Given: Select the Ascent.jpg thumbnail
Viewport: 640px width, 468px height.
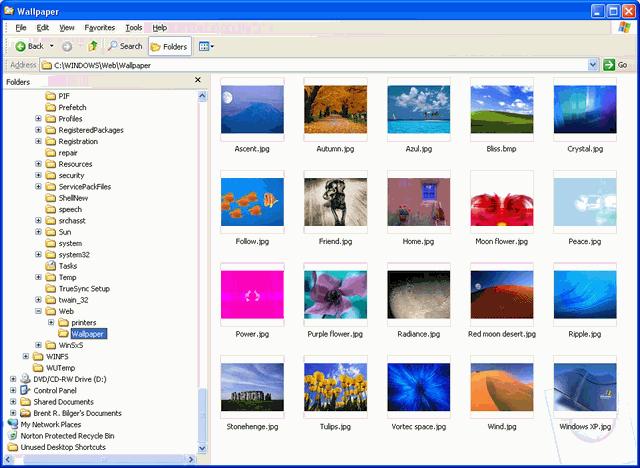Looking at the screenshot, I should (252, 109).
